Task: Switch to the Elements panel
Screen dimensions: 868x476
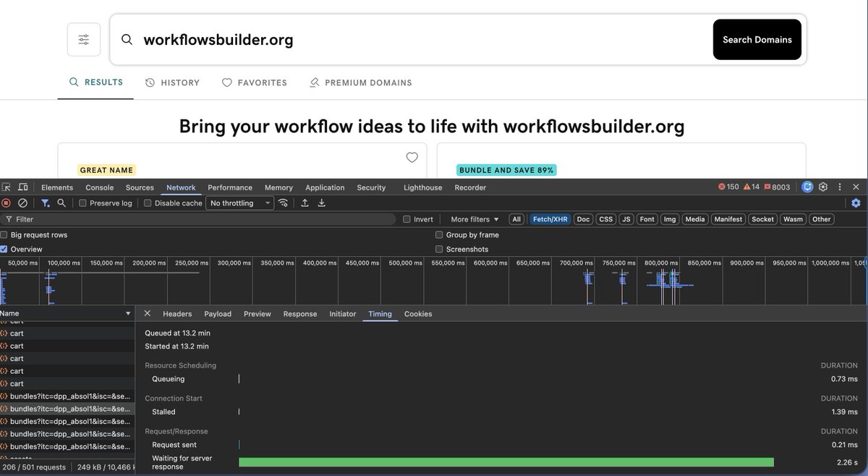Action: (57, 187)
